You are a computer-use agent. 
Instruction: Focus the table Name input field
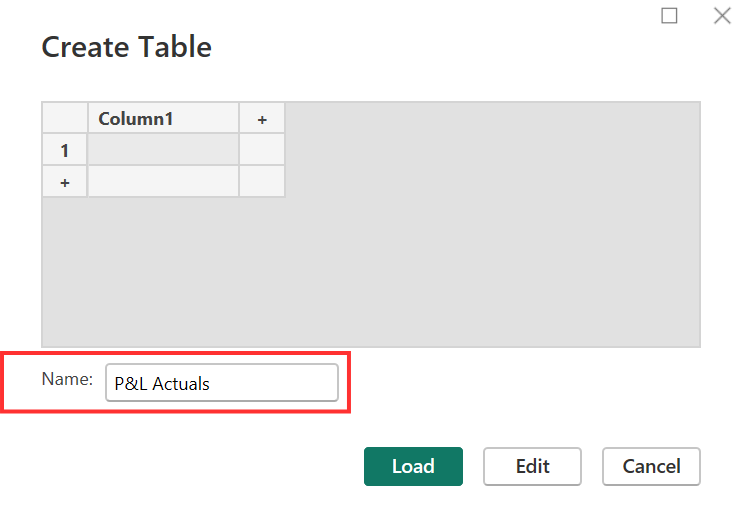coord(270,383)
